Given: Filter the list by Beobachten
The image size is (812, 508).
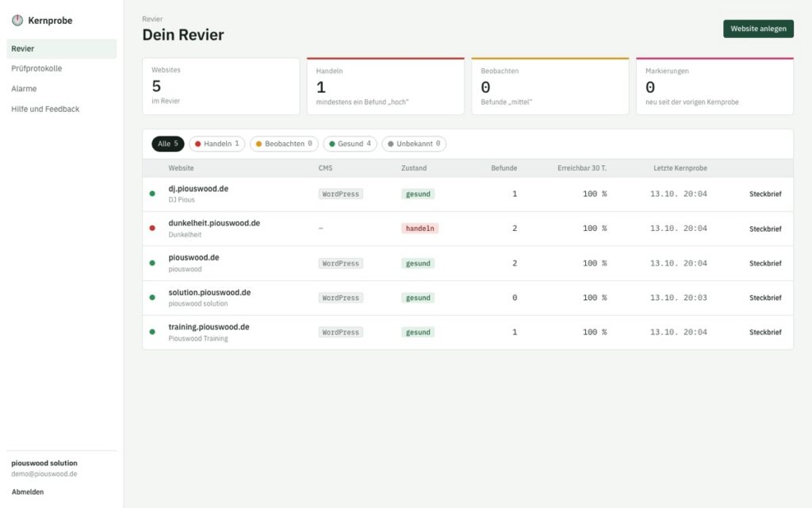Looking at the screenshot, I should point(285,144).
